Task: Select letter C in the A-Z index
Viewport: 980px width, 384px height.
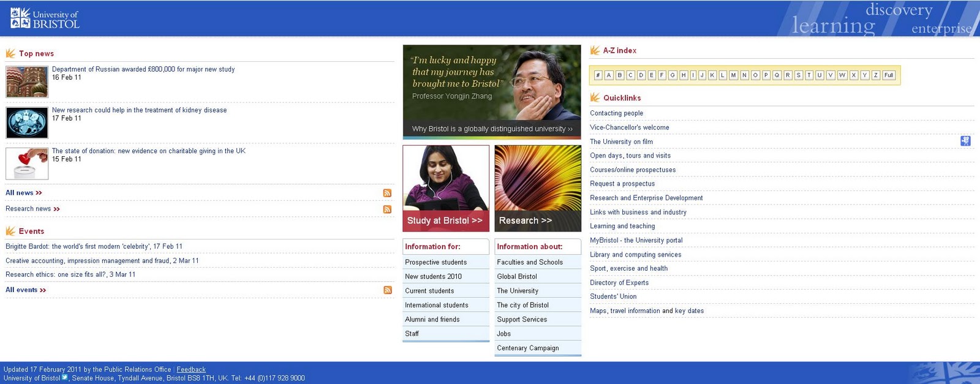Action: click(630, 75)
